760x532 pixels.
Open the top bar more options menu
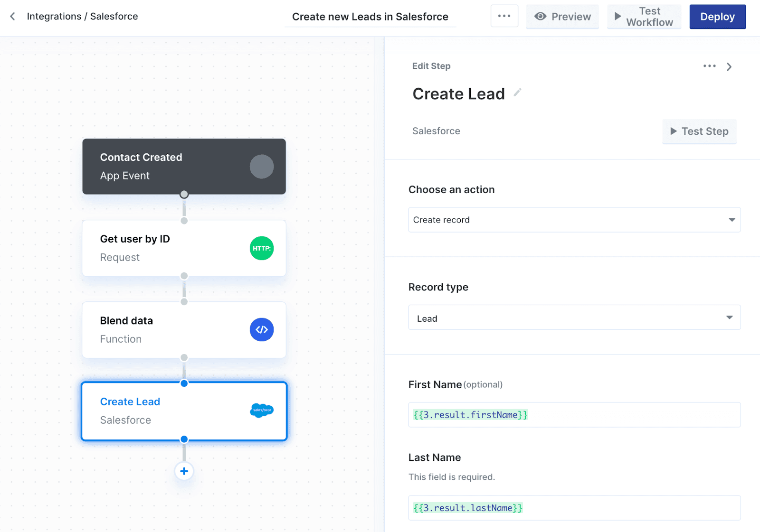tap(504, 16)
